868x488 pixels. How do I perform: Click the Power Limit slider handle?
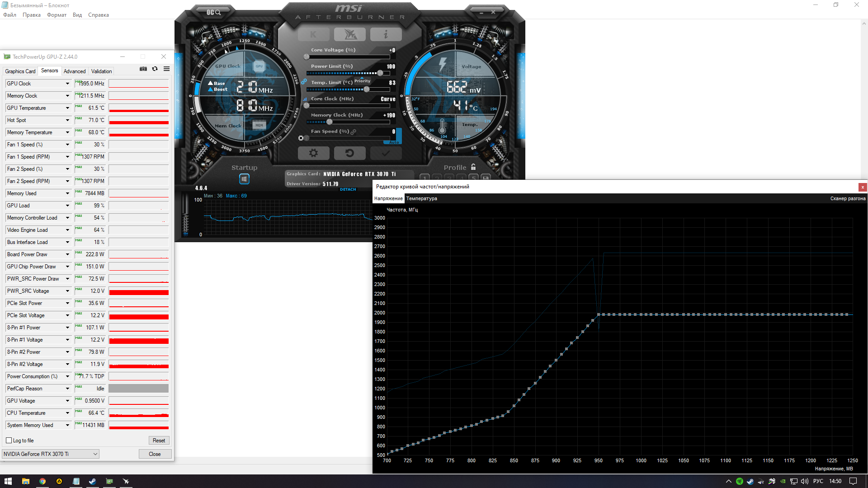point(380,73)
